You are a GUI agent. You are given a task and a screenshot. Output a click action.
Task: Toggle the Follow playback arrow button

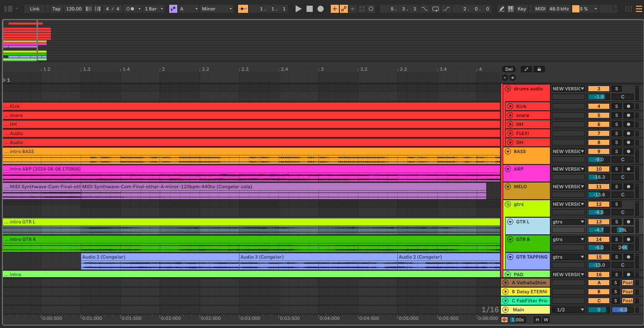coord(243,9)
